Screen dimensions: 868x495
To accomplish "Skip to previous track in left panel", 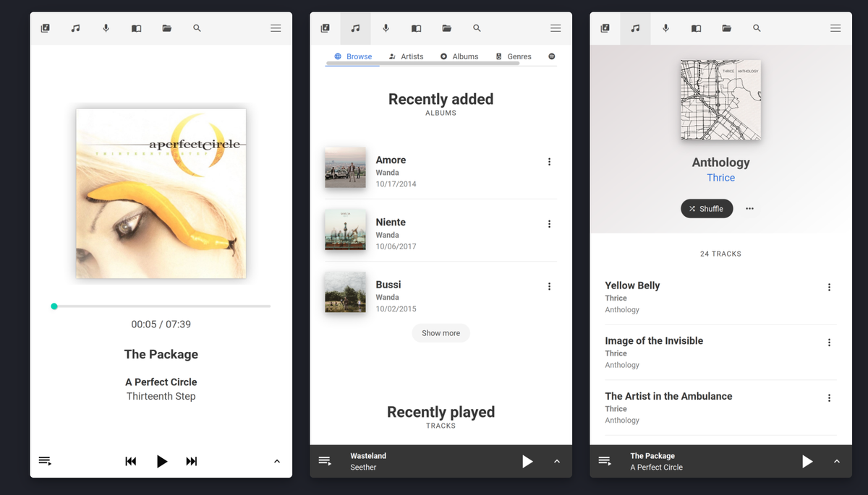I will [131, 461].
